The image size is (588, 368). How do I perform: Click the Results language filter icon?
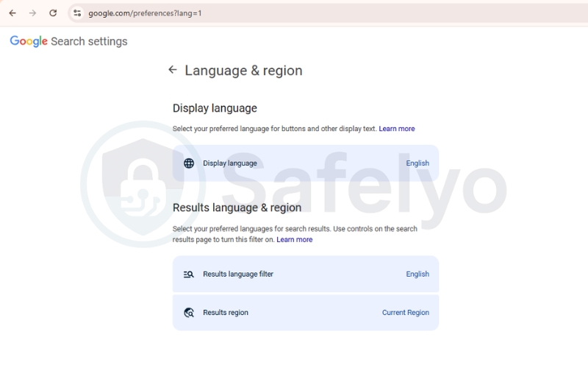click(189, 275)
